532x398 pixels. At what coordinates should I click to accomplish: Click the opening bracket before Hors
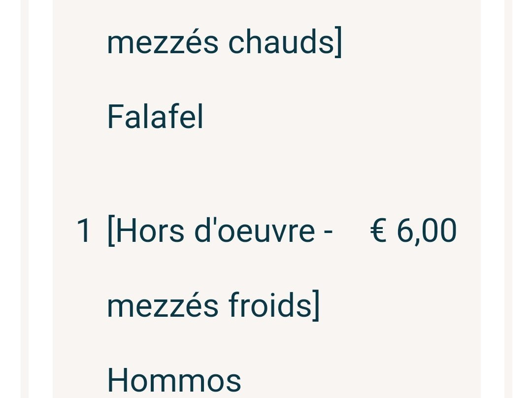111,231
